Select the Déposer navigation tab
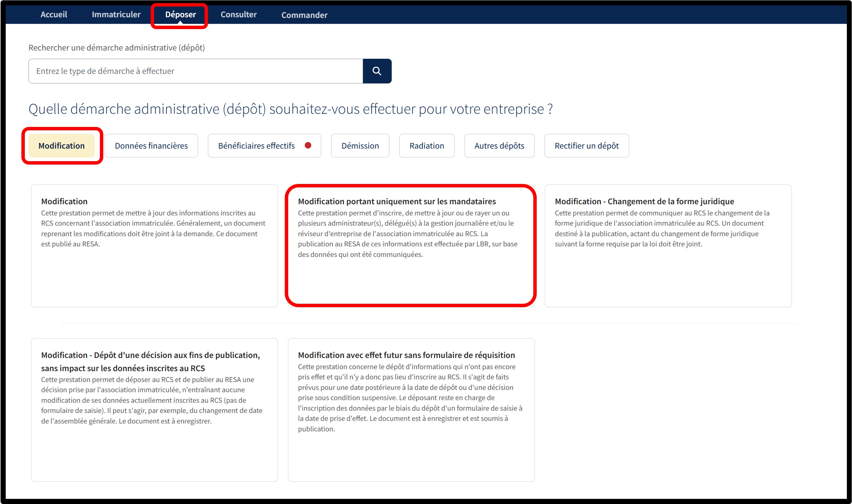852x504 pixels. coord(180,15)
